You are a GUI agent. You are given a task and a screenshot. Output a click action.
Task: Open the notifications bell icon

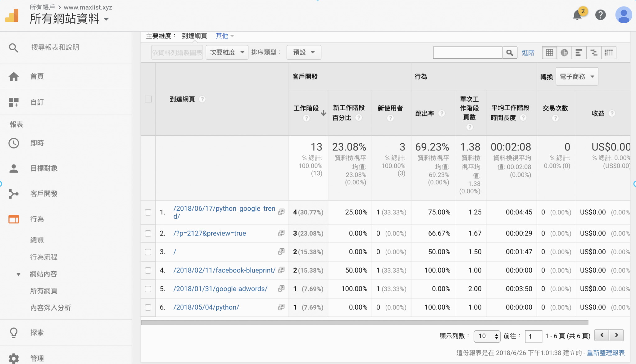point(577,15)
